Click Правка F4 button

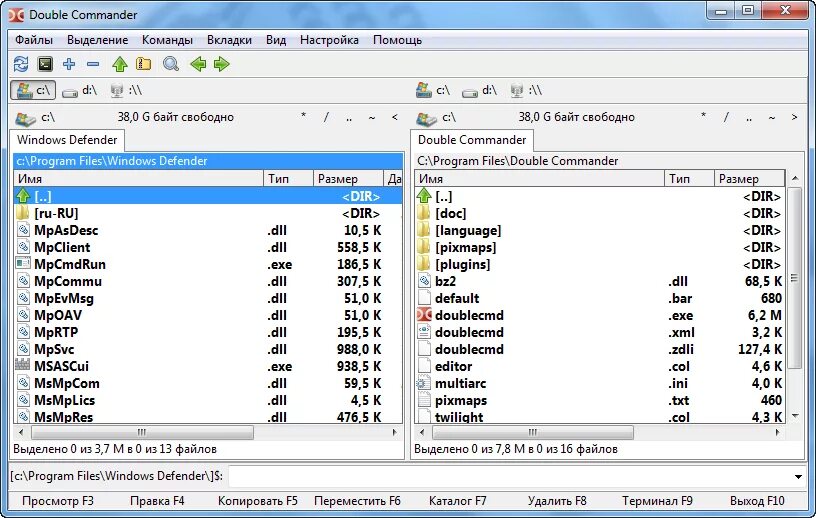(x=157, y=501)
